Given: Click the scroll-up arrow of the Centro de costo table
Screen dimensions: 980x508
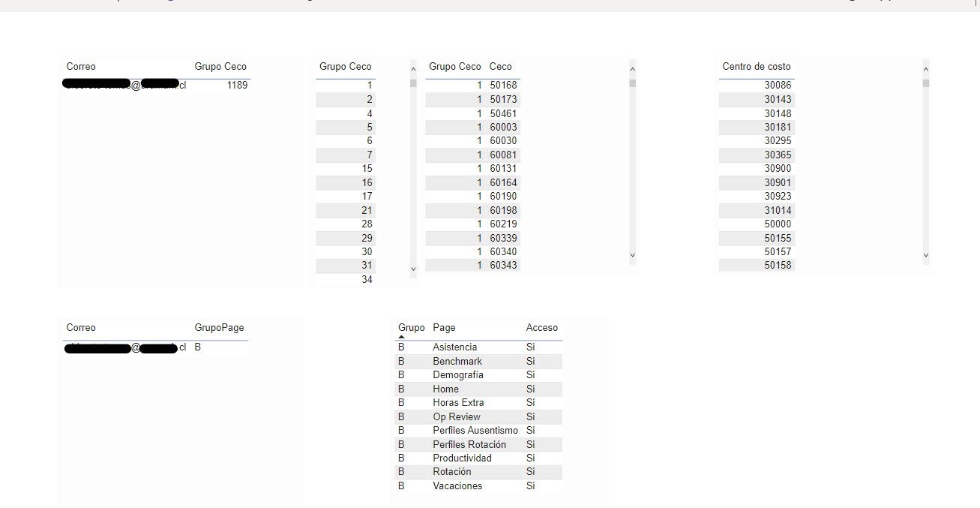Looking at the screenshot, I should click(x=925, y=69).
